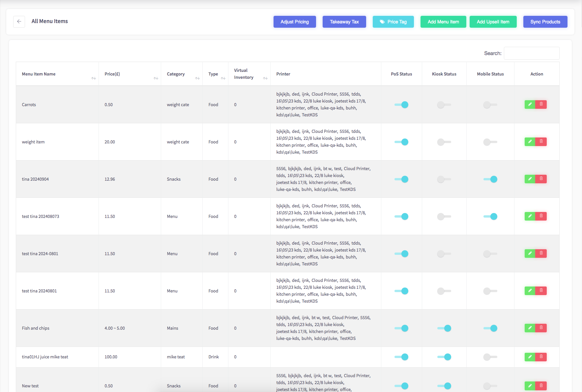Open the Price Tag option
This screenshot has height=392, width=582.
[x=393, y=22]
